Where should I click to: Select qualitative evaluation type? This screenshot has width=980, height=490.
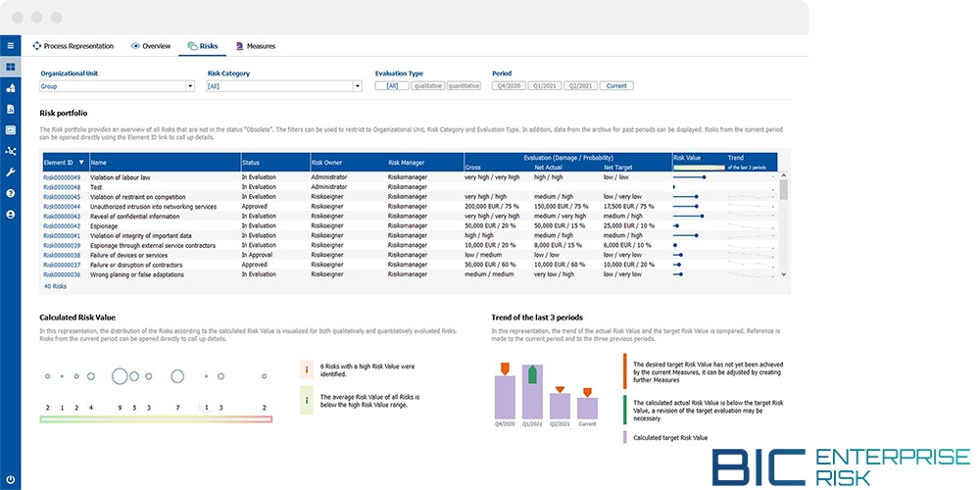[x=427, y=85]
